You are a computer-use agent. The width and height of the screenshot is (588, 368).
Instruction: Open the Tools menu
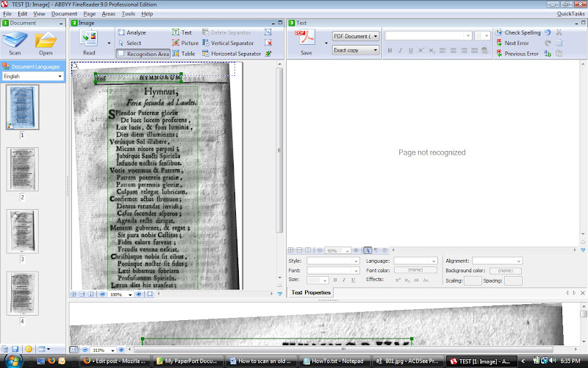pyautogui.click(x=128, y=14)
